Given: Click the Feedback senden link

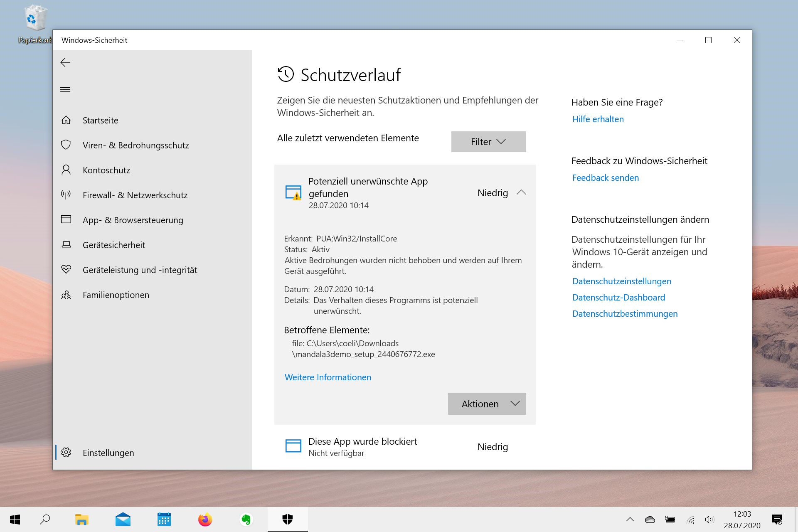Looking at the screenshot, I should [605, 177].
